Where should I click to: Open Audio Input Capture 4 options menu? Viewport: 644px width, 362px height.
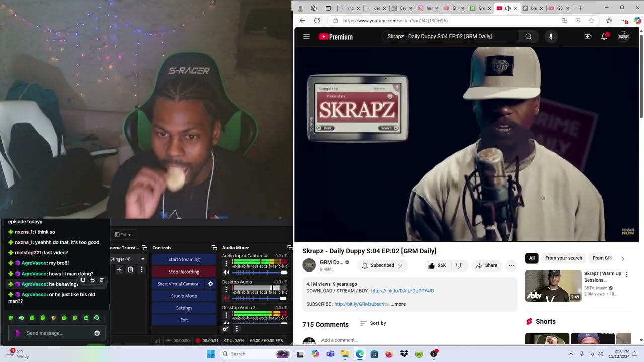tap(226, 263)
